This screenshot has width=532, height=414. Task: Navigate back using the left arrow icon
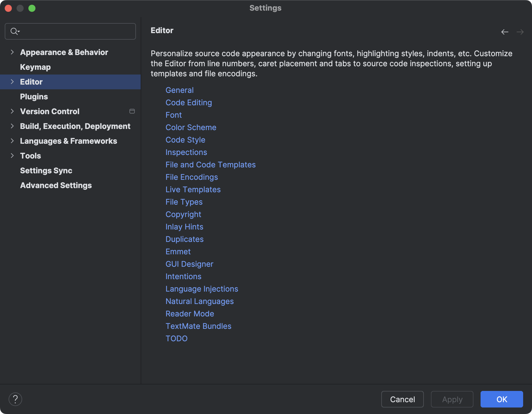pyautogui.click(x=505, y=32)
